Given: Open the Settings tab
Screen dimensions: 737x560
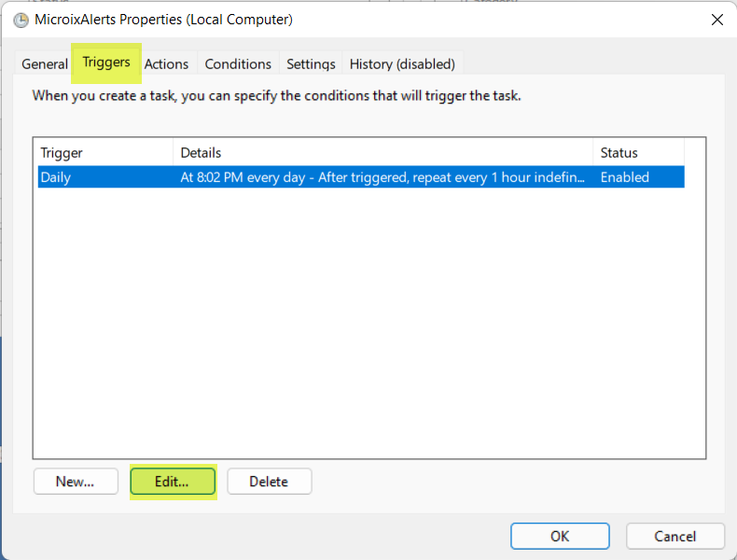Looking at the screenshot, I should click(311, 64).
